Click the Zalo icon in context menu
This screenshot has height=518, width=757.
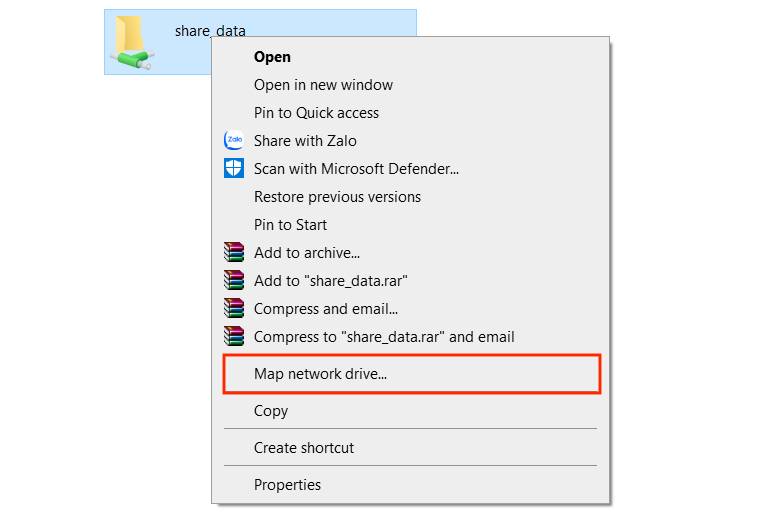pos(234,141)
